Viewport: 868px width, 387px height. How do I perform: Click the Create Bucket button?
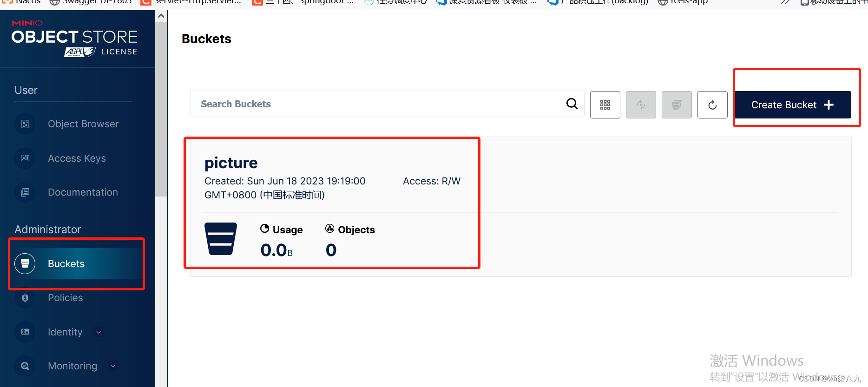point(793,105)
